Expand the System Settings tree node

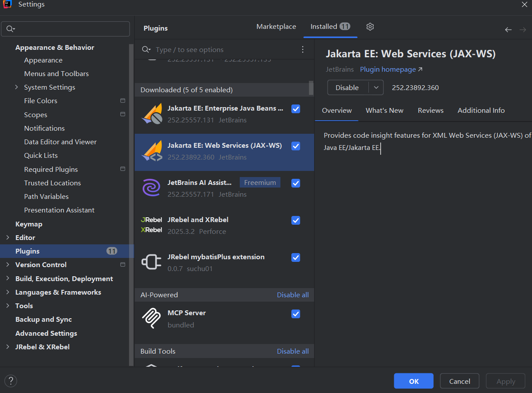pos(17,87)
